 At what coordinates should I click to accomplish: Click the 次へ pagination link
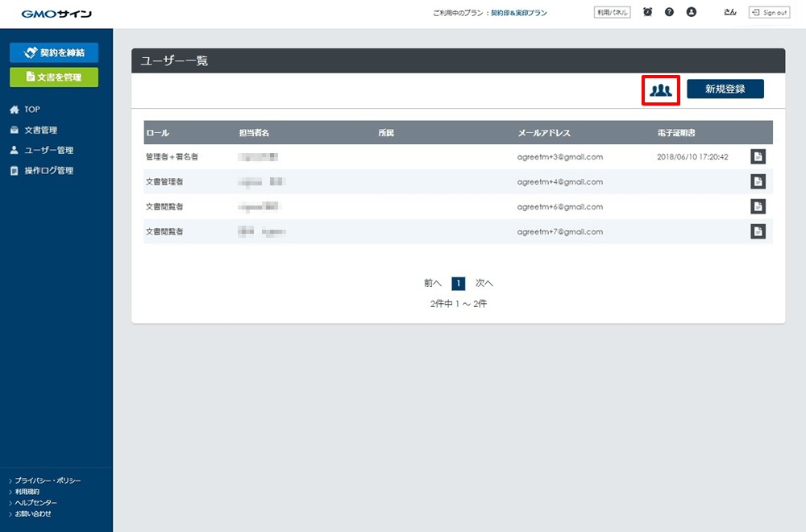(x=484, y=283)
